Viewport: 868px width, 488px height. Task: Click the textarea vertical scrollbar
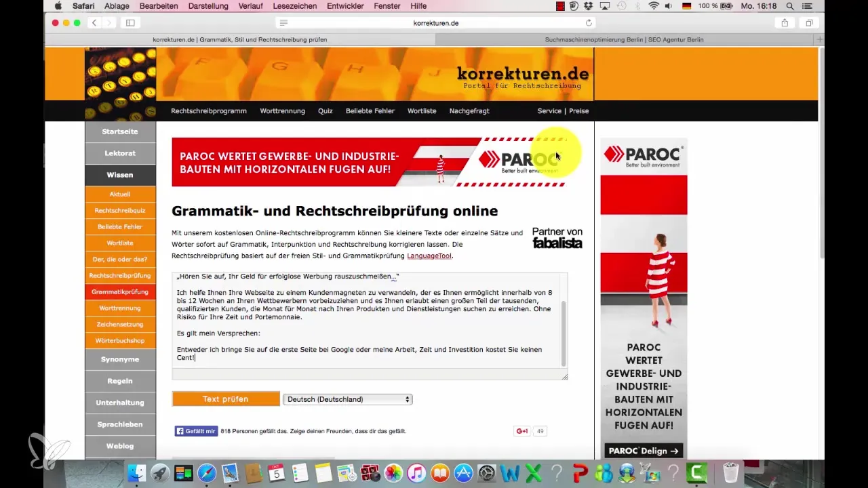[x=564, y=332]
